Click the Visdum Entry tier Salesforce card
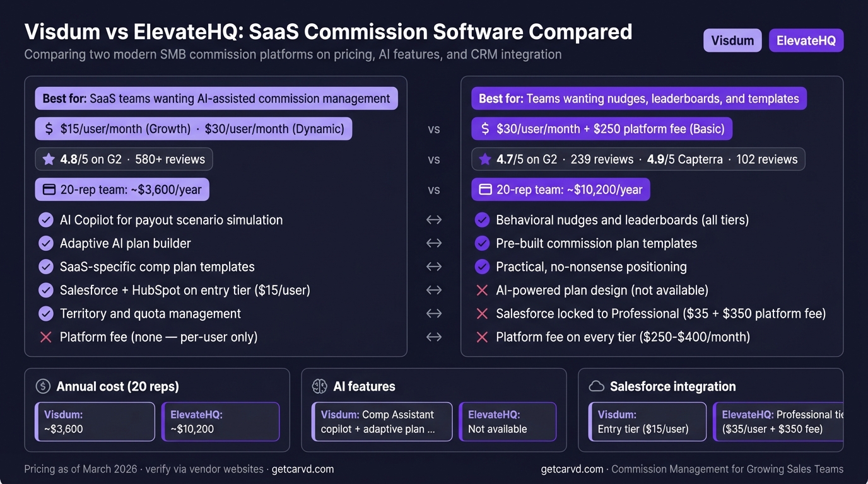 click(648, 422)
